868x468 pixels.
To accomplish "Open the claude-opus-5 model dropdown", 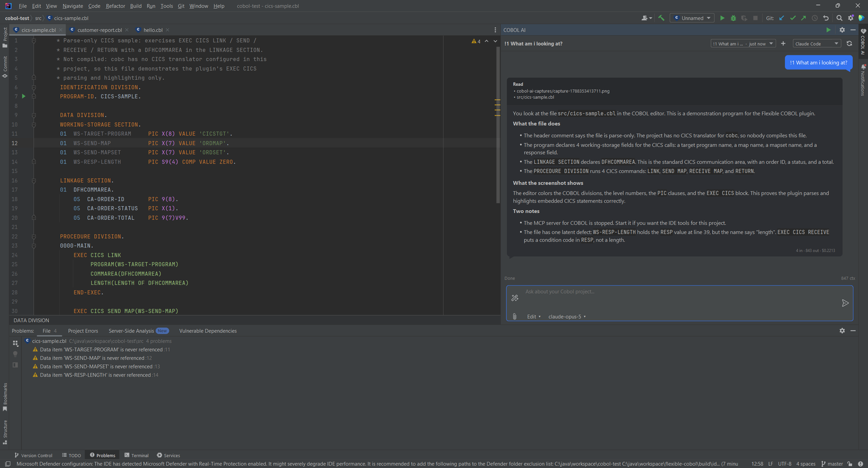I will pos(567,317).
